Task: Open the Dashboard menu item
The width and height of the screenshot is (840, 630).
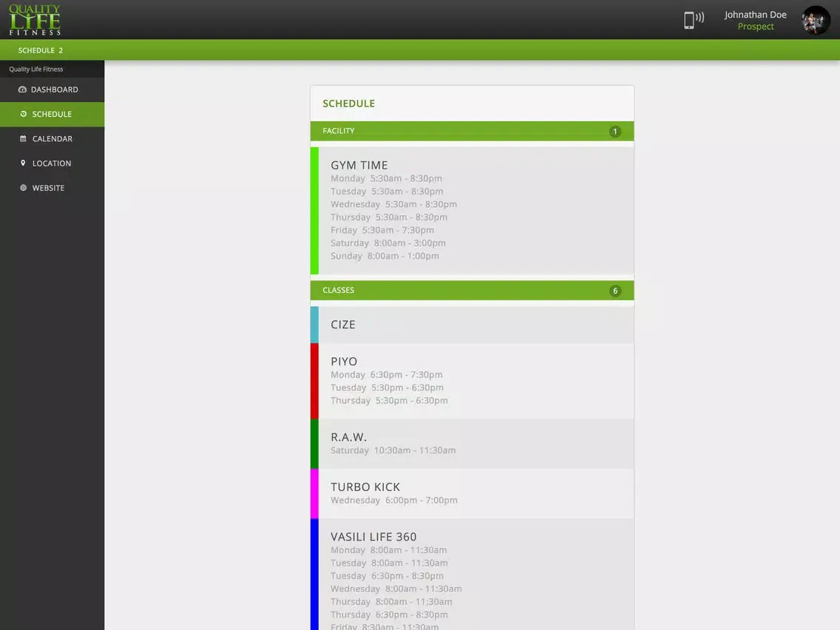Action: (x=52, y=89)
